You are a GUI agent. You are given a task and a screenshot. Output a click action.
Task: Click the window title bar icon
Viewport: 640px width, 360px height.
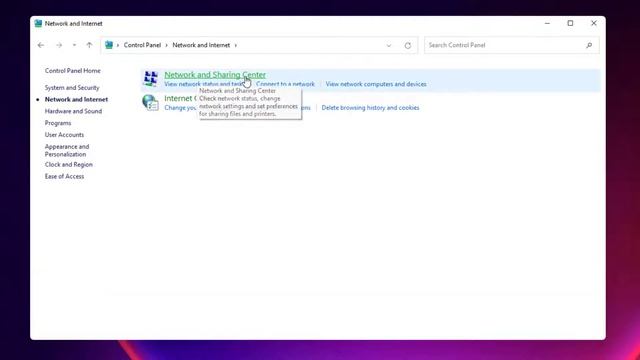coord(38,24)
